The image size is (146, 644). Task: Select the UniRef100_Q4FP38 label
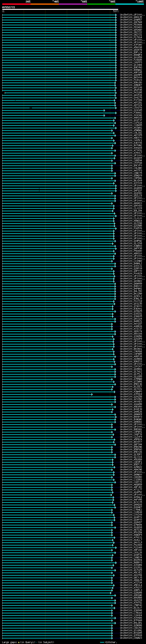[x=131, y=249]
